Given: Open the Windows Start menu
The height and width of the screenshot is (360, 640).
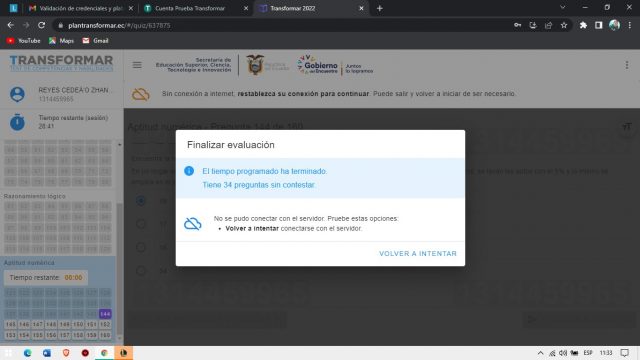Looking at the screenshot, I should click(x=9, y=353).
